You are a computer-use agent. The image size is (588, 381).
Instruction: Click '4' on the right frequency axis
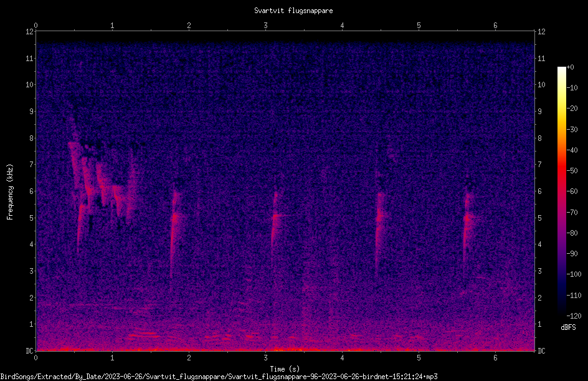(539, 244)
